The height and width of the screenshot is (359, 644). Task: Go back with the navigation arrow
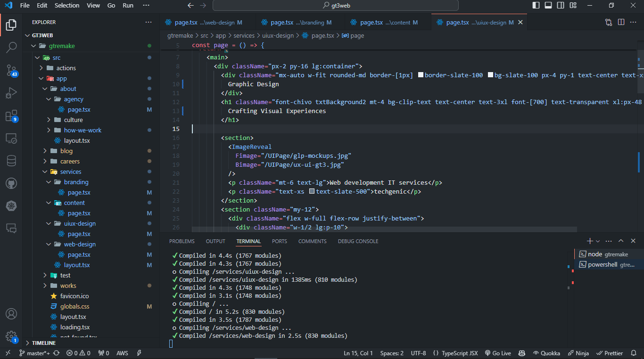(190, 6)
